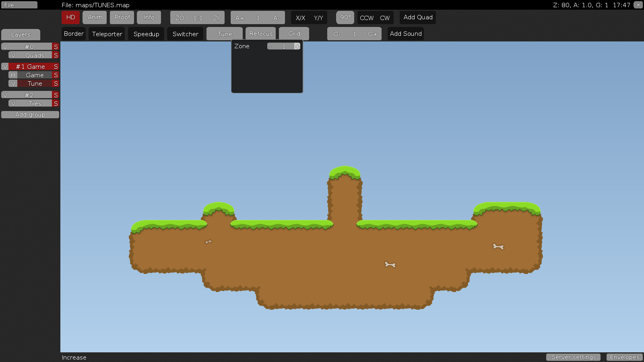Activate the Proof borders view
The image size is (644, 362).
click(x=122, y=17)
